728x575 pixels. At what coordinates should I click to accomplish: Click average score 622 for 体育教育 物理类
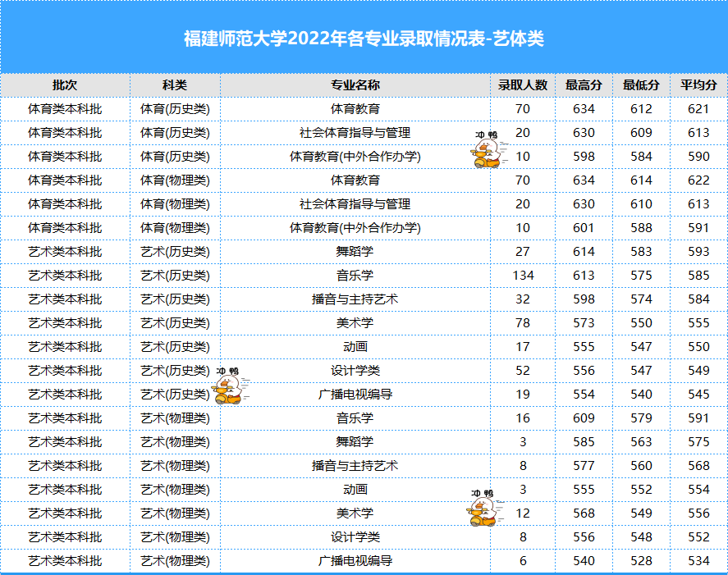(698, 180)
